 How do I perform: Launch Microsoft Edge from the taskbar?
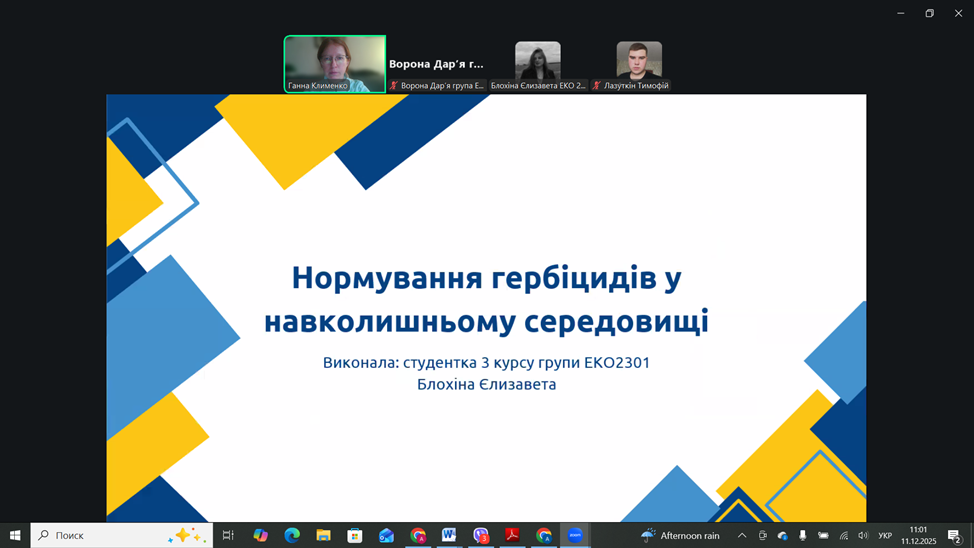point(292,536)
